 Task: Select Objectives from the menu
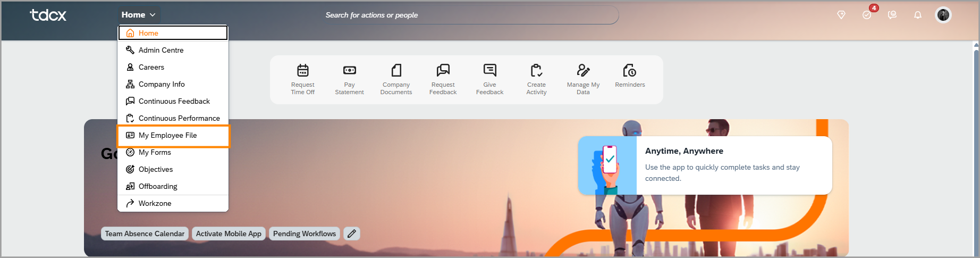coord(173,169)
